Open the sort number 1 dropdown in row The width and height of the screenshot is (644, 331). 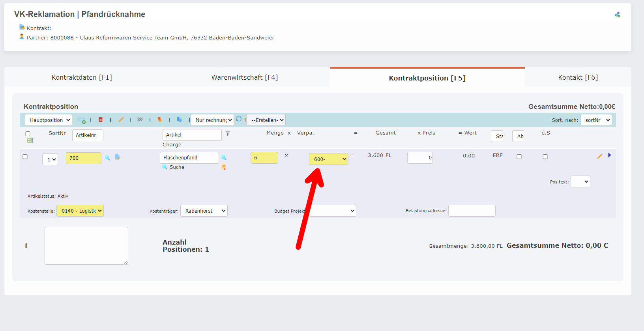click(x=50, y=159)
